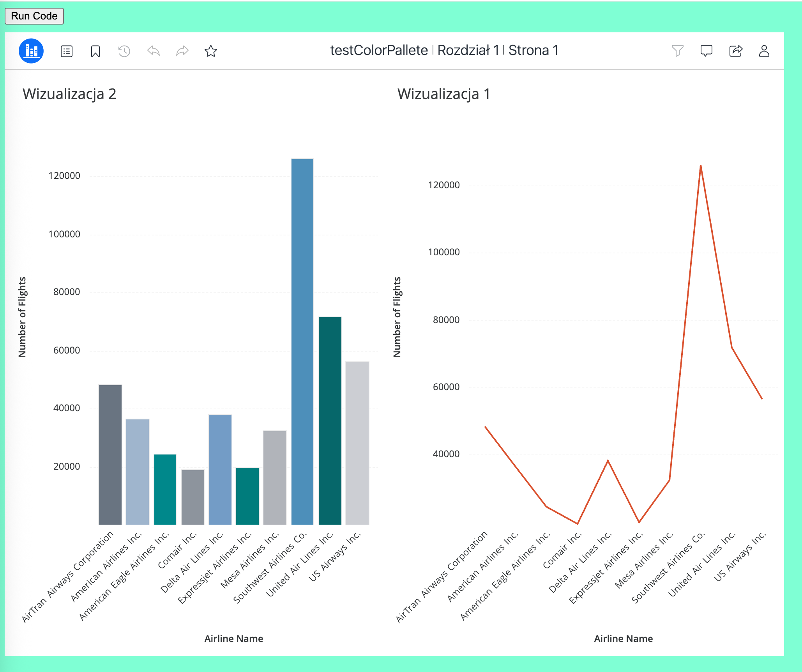This screenshot has height=672, width=802.
Task: Click the history reset clock icon
Action: [124, 51]
